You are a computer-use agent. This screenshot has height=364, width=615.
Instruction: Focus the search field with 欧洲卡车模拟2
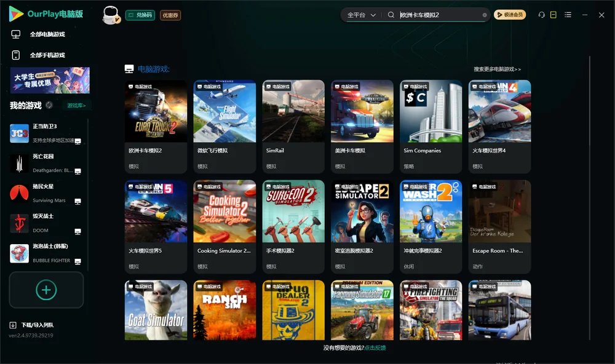439,15
